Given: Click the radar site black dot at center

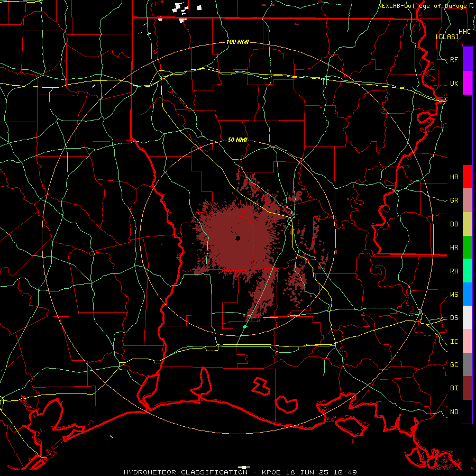Looking at the screenshot, I should (237, 238).
